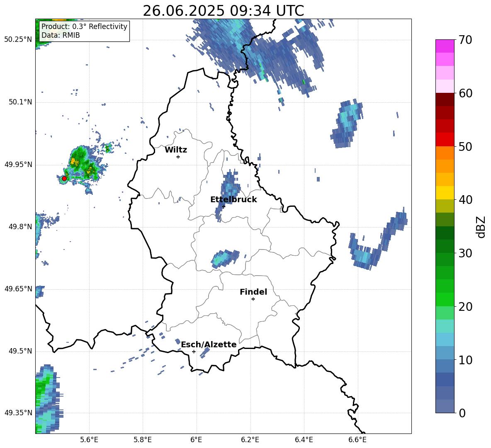The width and height of the screenshot is (491, 448).
Task: Click the Findel station cross marker
Action: (x=253, y=299)
